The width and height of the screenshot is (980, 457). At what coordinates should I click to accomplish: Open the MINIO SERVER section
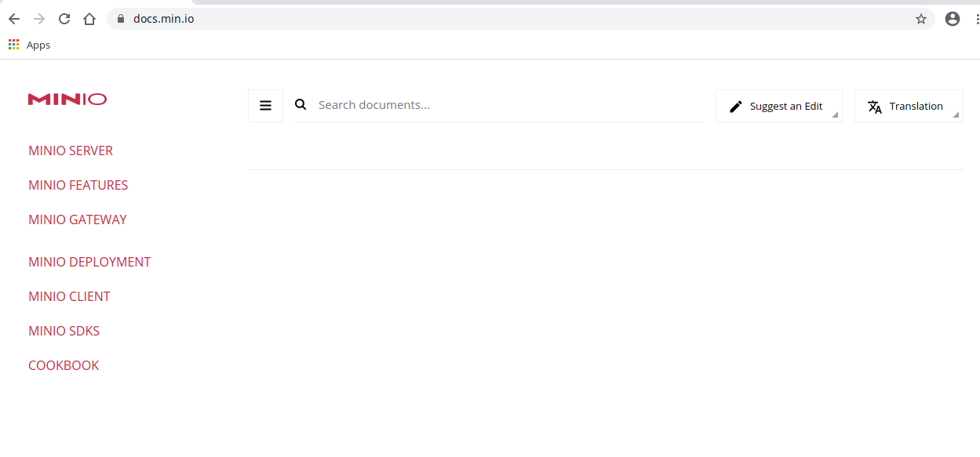coord(70,151)
